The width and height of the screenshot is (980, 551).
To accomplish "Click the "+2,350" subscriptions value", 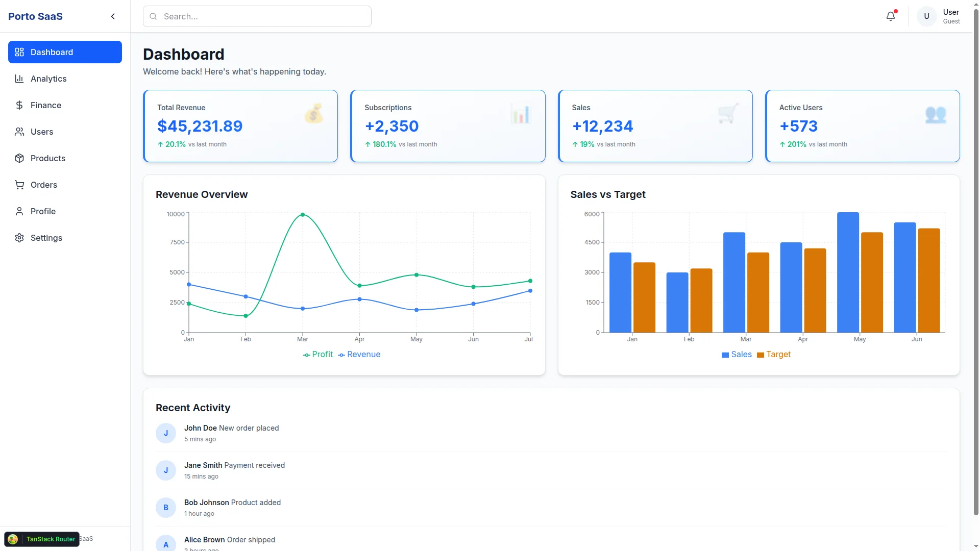I will point(391,126).
